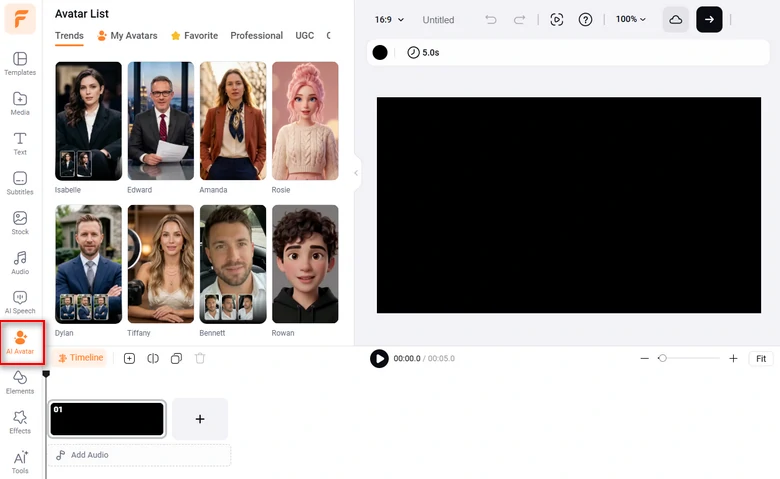The image size is (780, 479).
Task: Click Add Audio track
Action: (x=139, y=455)
